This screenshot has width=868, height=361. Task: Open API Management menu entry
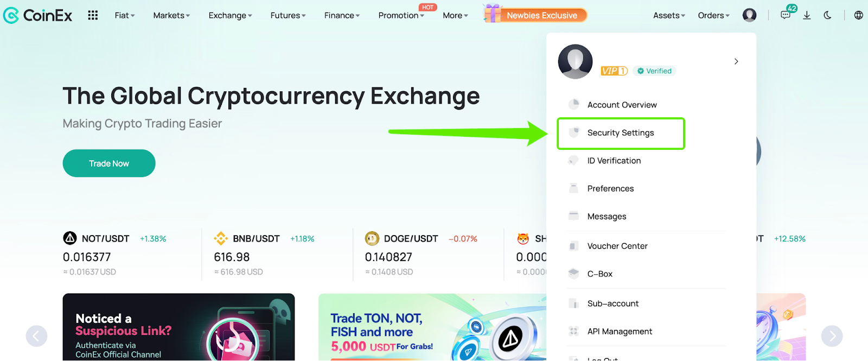pos(620,332)
